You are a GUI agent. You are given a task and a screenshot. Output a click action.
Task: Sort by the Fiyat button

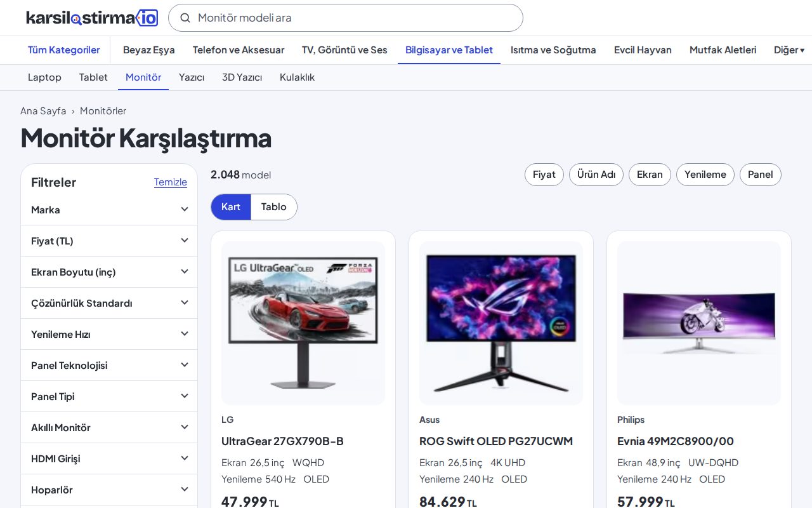tap(544, 175)
